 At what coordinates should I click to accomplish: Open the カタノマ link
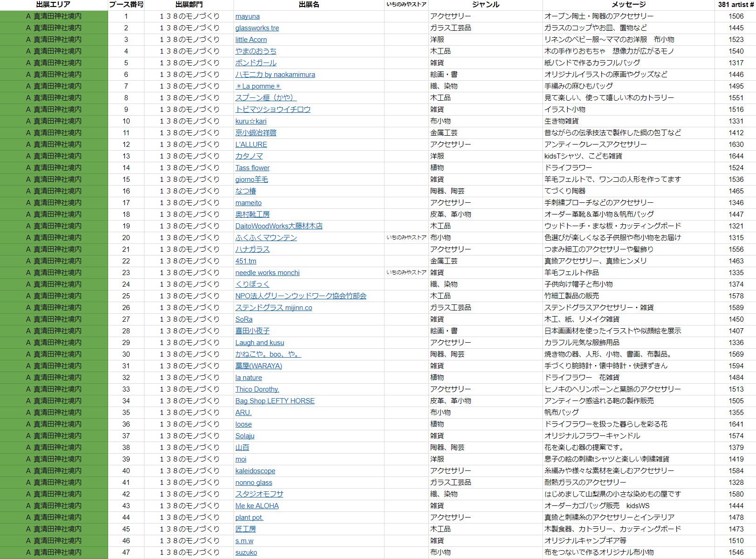[x=249, y=156]
